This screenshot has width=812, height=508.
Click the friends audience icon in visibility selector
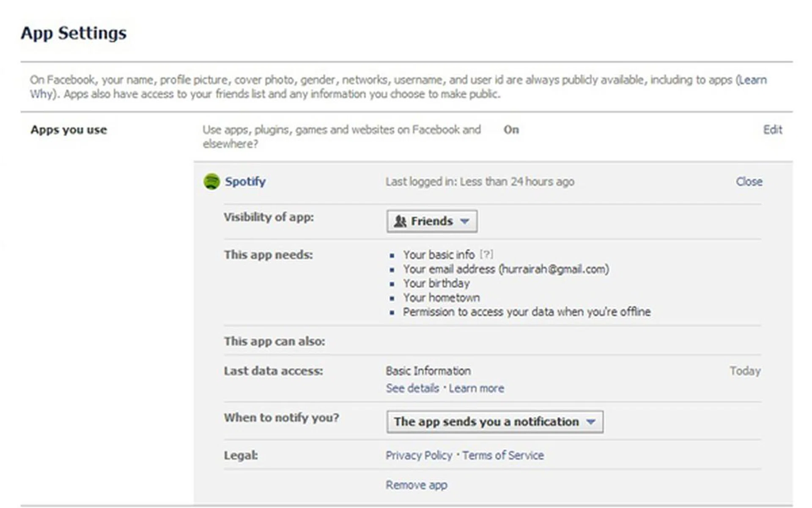[400, 221]
